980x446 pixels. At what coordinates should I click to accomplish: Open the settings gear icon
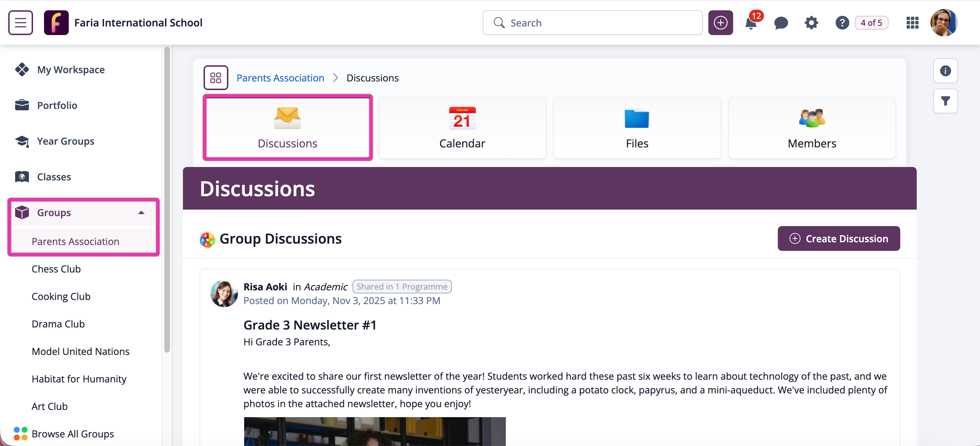pos(811,23)
